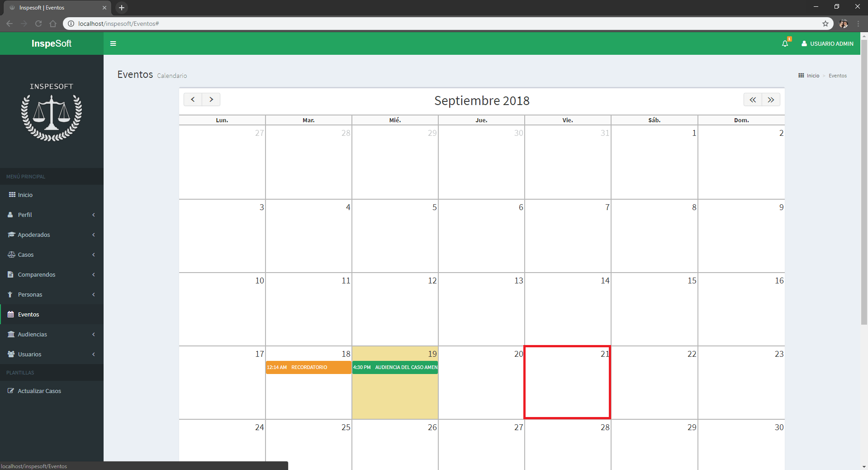Viewport: 868px width, 470px height.
Task: Expand the Comparendos chevron
Action: pos(94,274)
